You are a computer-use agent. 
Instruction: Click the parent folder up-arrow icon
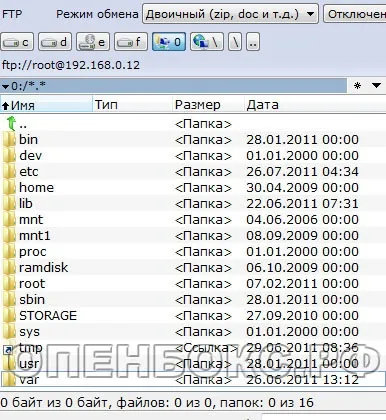[11, 123]
